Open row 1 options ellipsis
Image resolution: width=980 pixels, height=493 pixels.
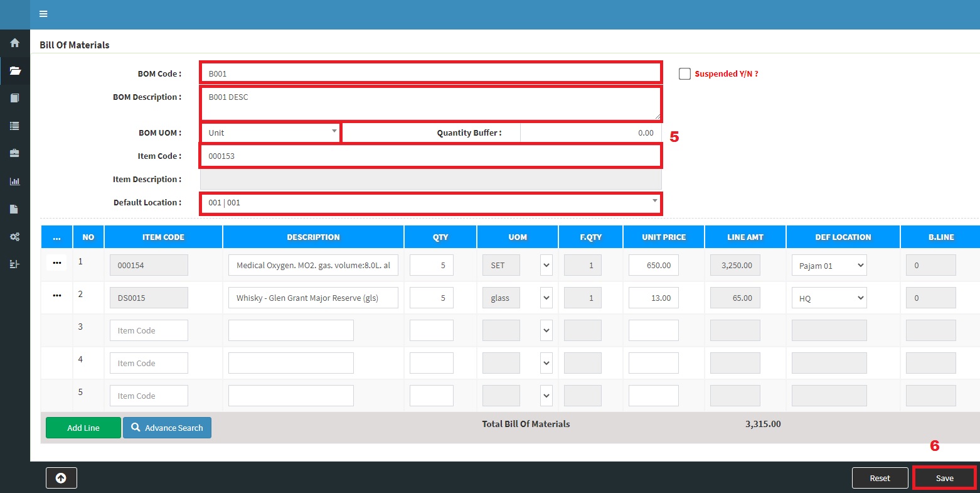[57, 263]
